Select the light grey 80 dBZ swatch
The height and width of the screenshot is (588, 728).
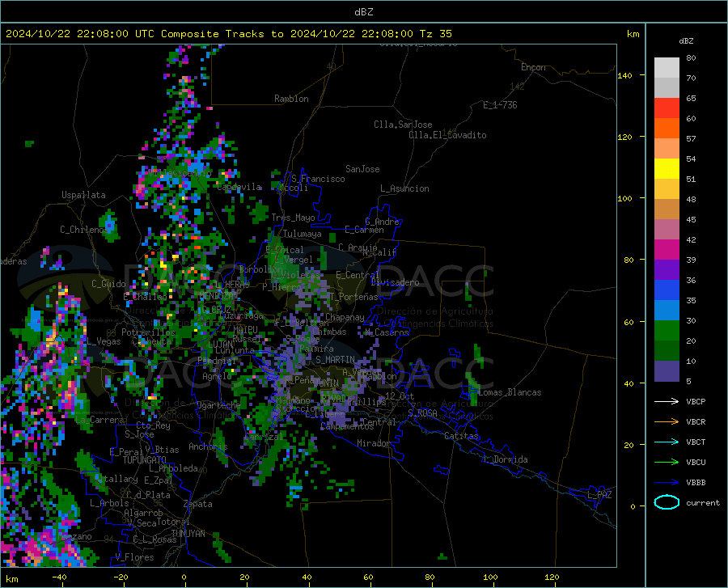[667, 68]
